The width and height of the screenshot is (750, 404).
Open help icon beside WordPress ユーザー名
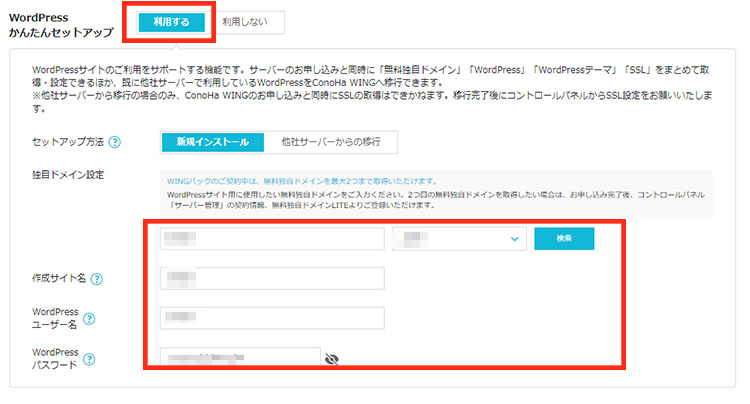(x=89, y=319)
